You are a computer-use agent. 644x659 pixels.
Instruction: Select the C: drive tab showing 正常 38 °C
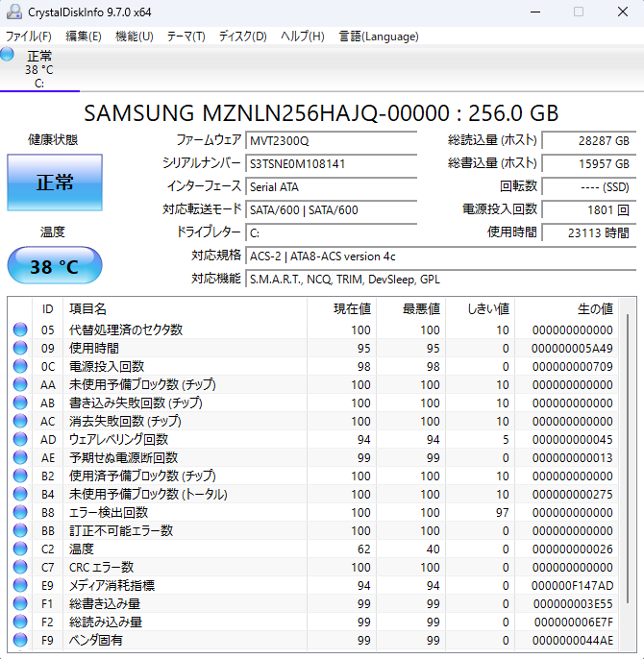pyautogui.click(x=39, y=69)
